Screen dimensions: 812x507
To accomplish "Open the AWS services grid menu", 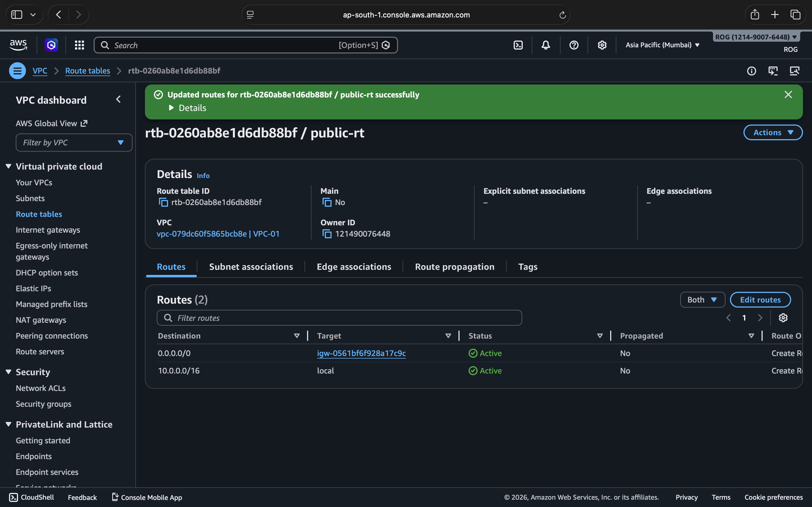I will pos(80,45).
